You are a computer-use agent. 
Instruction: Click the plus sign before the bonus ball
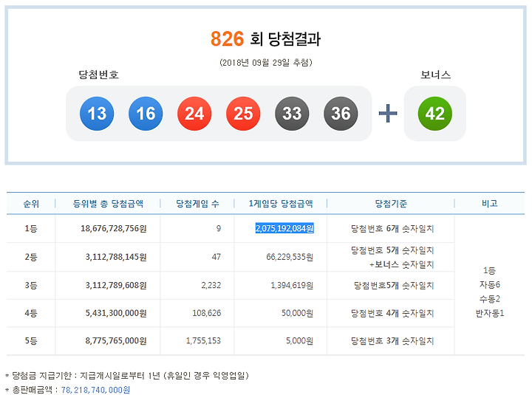tap(388, 113)
